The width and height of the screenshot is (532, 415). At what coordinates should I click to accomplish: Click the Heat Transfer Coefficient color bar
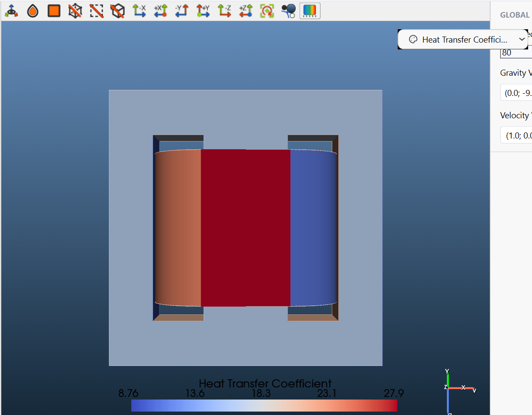point(264,406)
